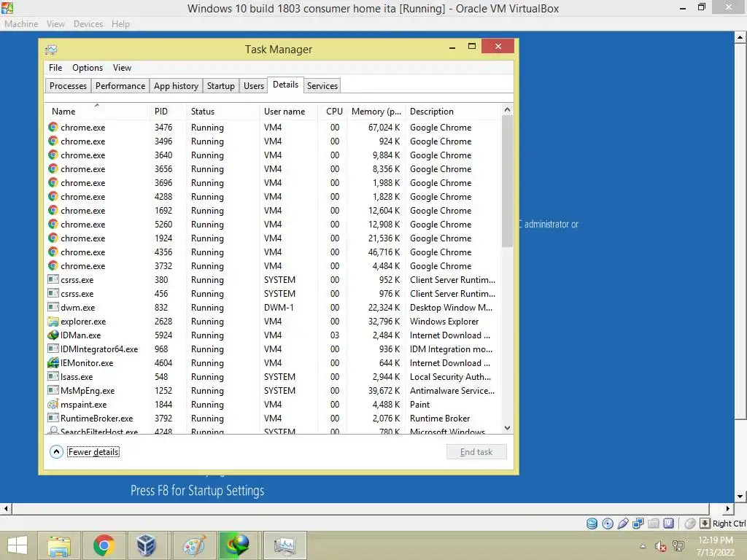Viewport: 747px width, 560px height.
Task: Open VirtualBox optical disc indicator
Action: 608,524
